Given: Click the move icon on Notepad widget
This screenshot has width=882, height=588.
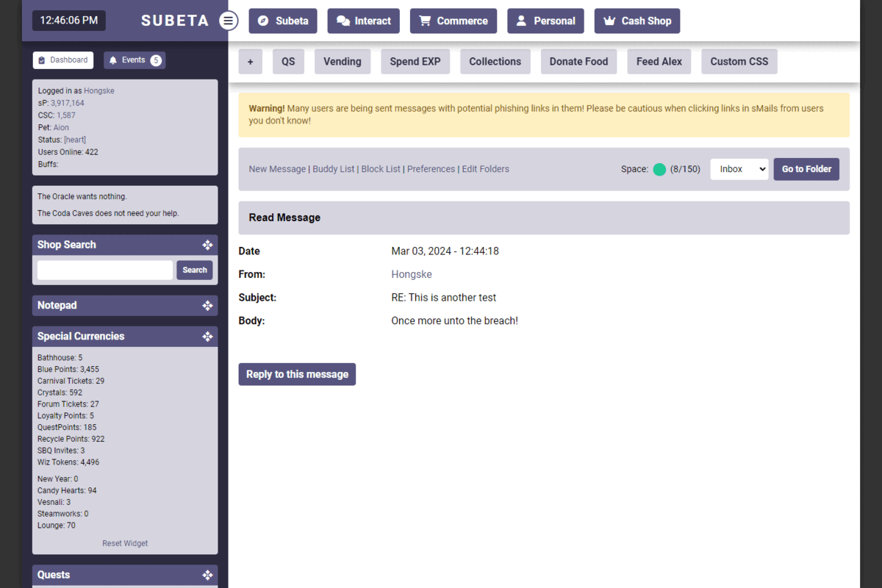Looking at the screenshot, I should [207, 305].
